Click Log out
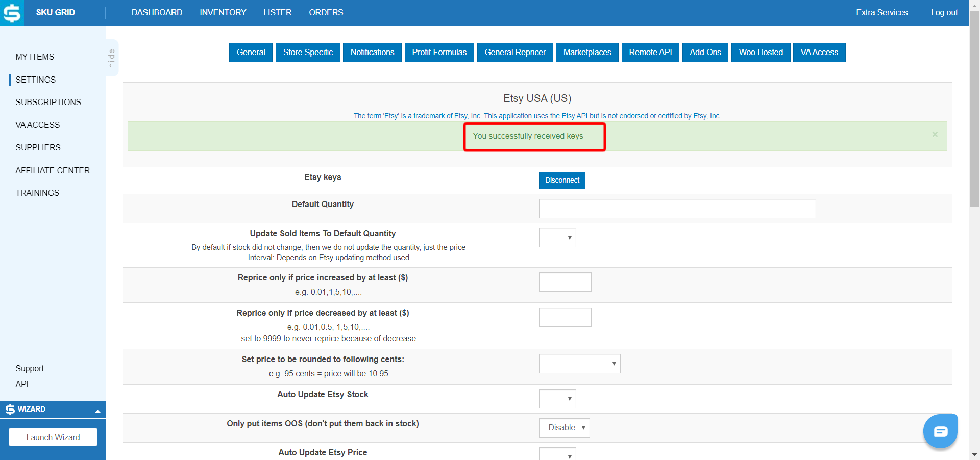The height and width of the screenshot is (460, 980). pyautogui.click(x=944, y=12)
